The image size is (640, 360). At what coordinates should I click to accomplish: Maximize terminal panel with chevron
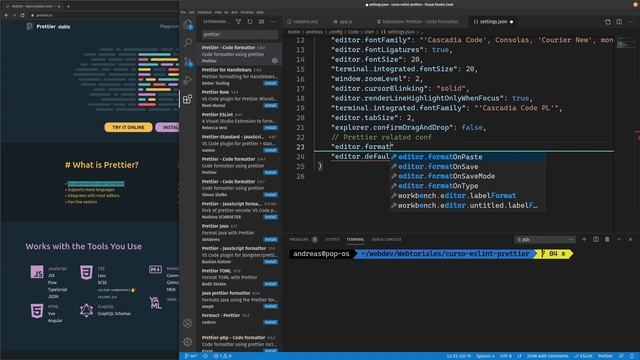point(619,240)
